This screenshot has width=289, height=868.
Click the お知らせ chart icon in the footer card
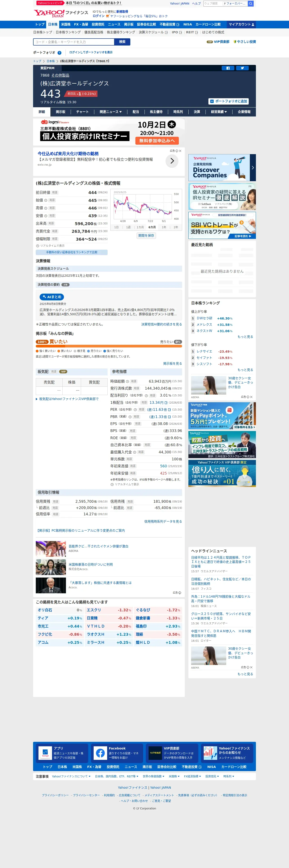pos(210,753)
